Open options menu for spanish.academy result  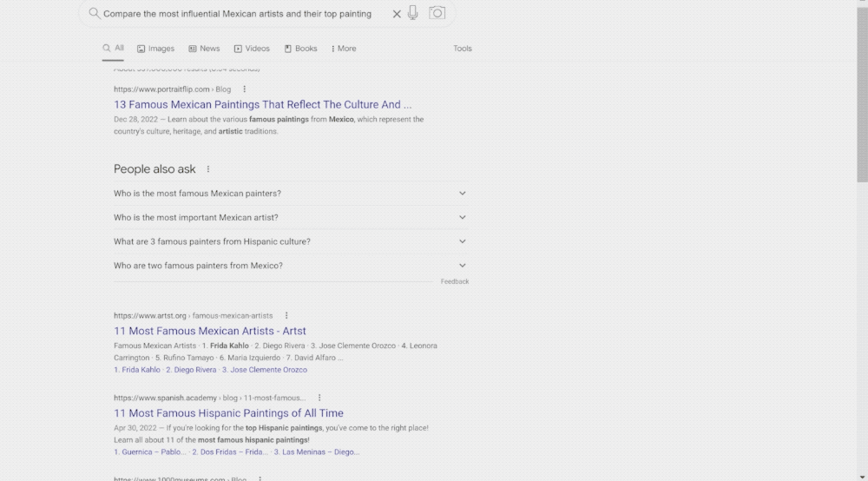(319, 398)
